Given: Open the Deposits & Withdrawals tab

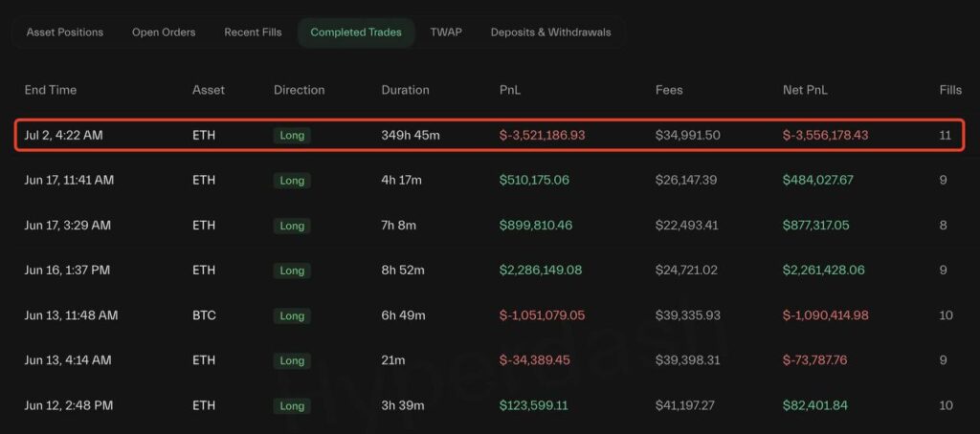Looking at the screenshot, I should (550, 33).
